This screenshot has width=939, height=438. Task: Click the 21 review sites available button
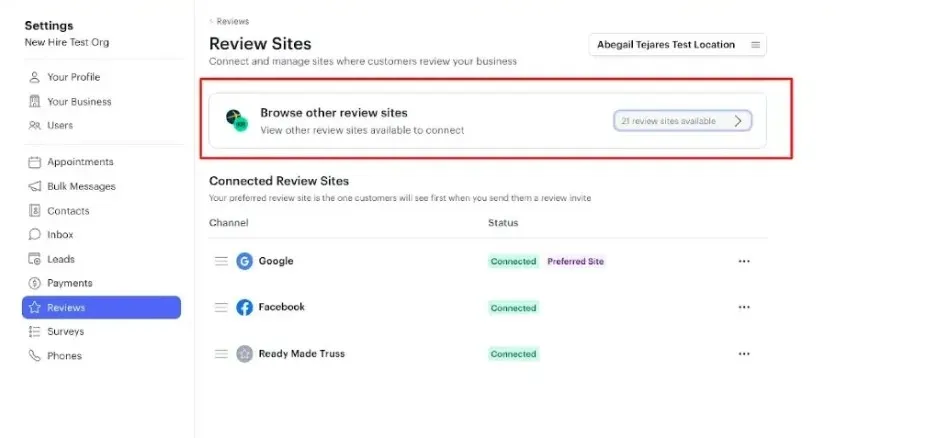683,121
